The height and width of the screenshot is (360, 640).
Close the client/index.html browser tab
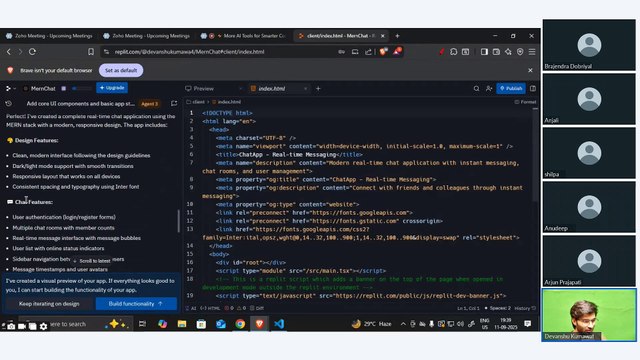[x=382, y=36]
